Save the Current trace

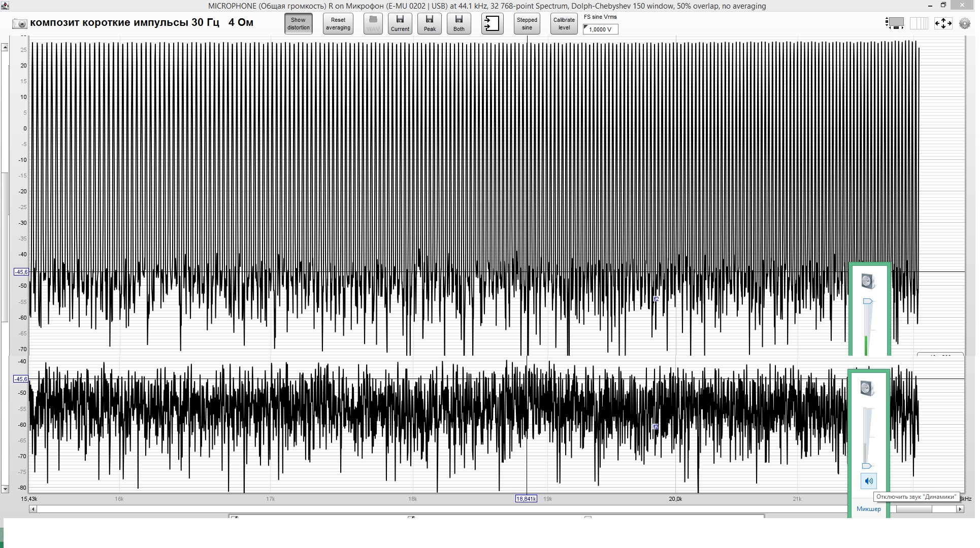pos(400,24)
